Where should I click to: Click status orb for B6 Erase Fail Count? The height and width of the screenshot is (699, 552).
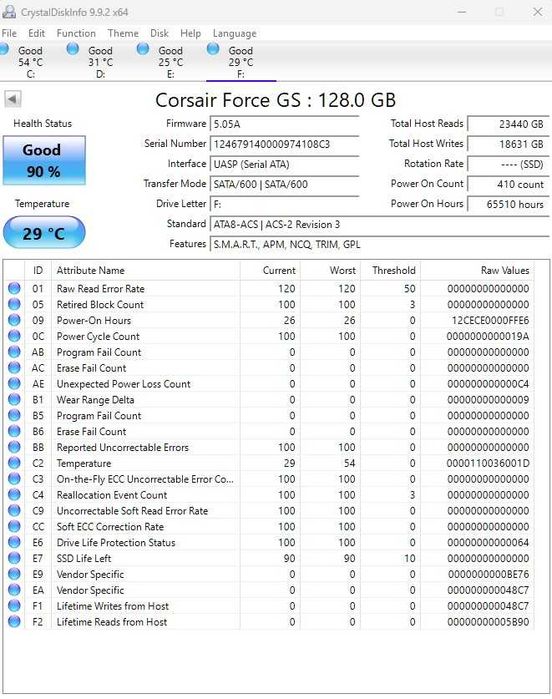coord(14,431)
